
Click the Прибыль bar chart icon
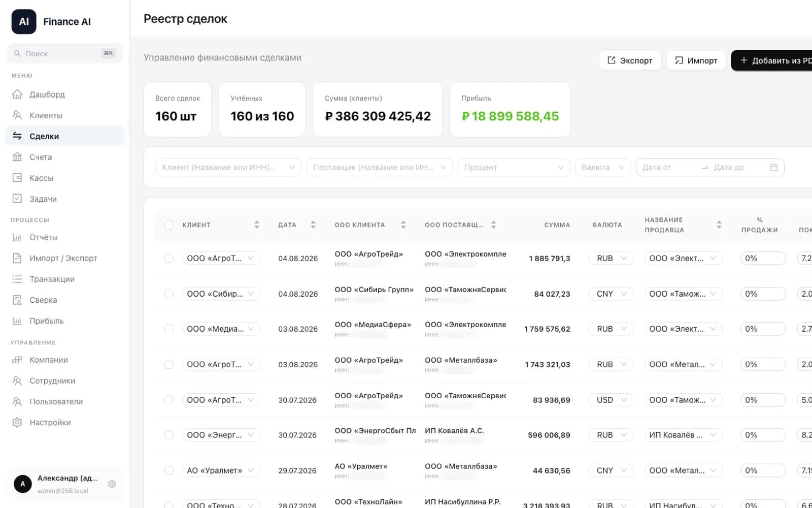[17, 321]
